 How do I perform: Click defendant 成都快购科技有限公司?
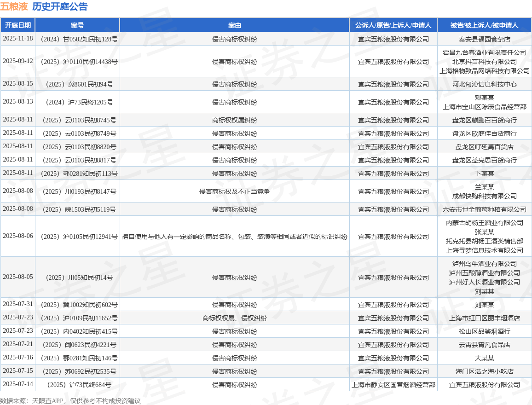point(484,196)
